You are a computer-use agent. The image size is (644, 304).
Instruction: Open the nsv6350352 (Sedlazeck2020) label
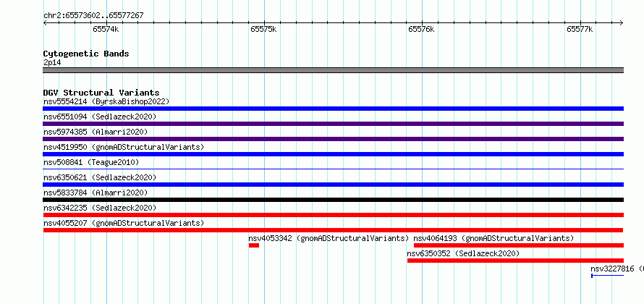click(463, 253)
